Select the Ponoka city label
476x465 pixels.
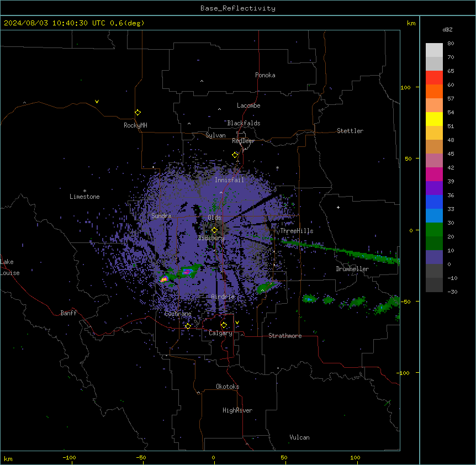pyautogui.click(x=265, y=75)
